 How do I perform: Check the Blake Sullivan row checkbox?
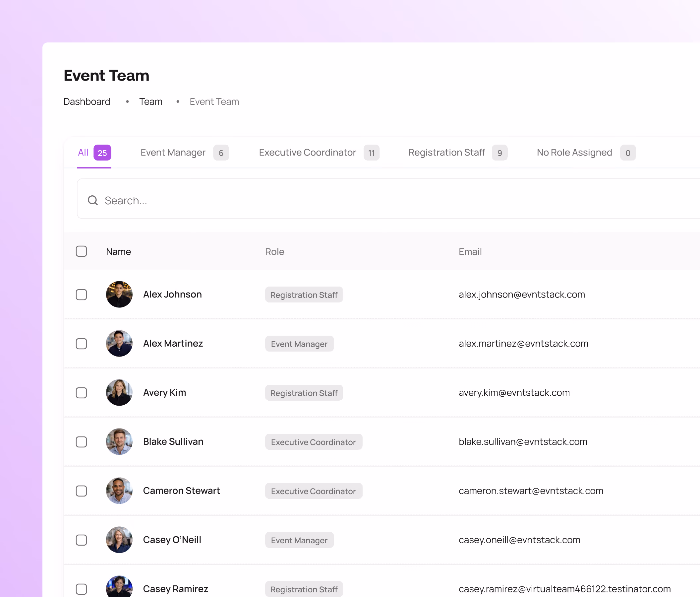pos(82,441)
